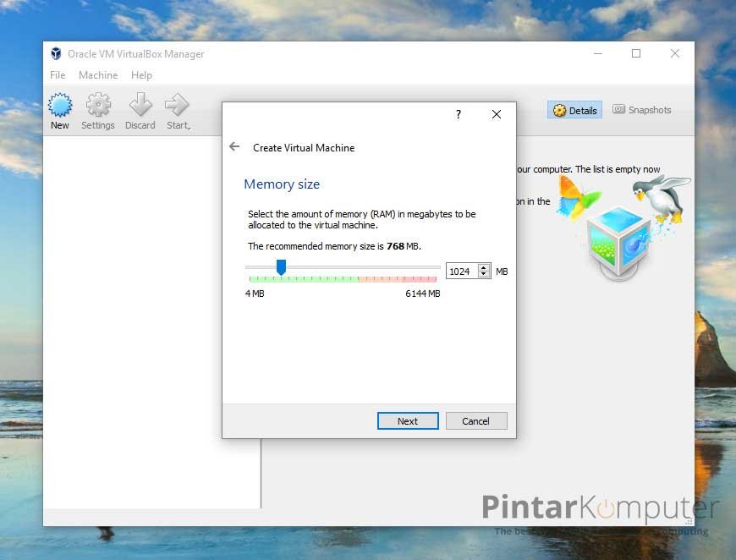Image resolution: width=736 pixels, height=560 pixels.
Task: Click the VirtualBox logo in title bar
Action: coord(56,53)
